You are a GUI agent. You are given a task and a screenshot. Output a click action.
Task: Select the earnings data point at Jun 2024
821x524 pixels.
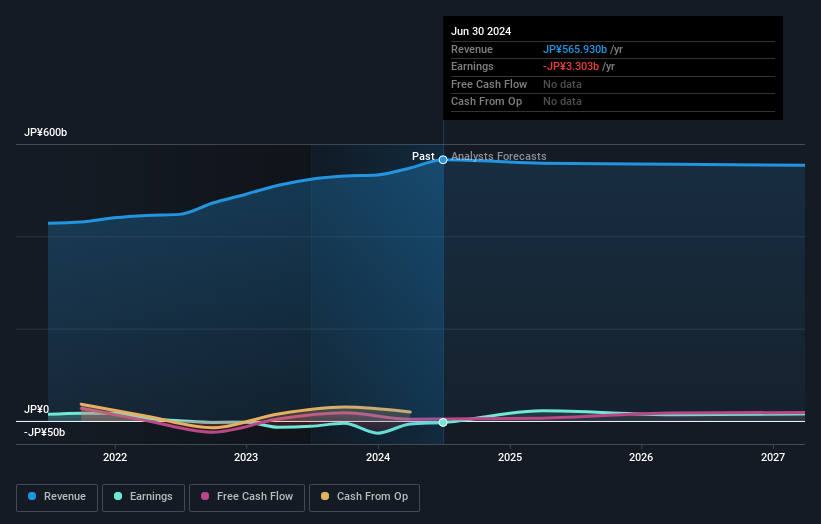coord(443,422)
